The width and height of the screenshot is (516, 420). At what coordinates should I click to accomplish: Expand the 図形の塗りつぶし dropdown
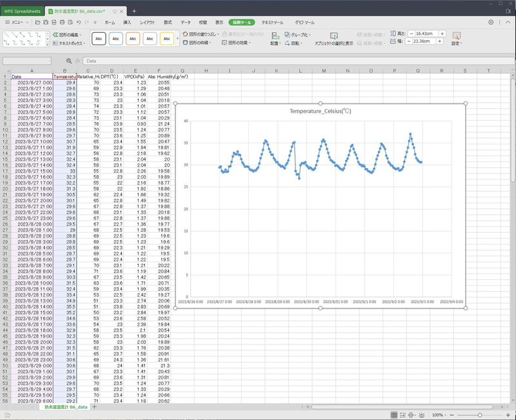tap(217, 34)
